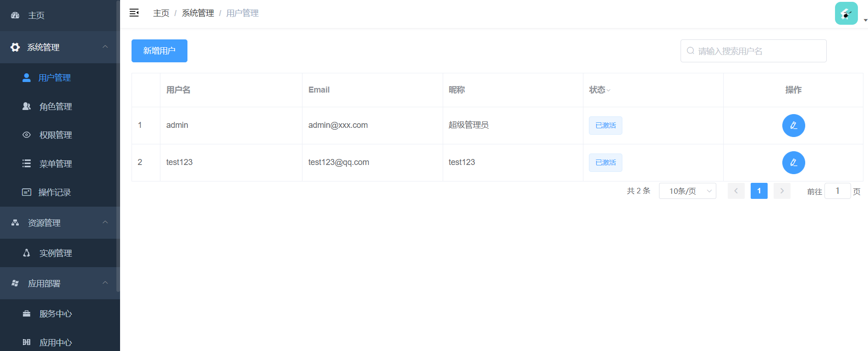
Task: Open the 10条/页 page size dropdown
Action: coord(687,191)
